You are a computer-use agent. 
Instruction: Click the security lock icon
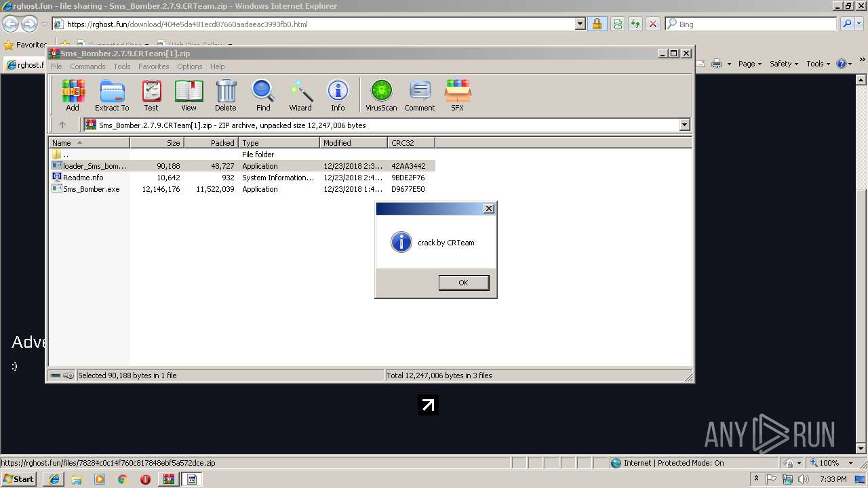597,24
